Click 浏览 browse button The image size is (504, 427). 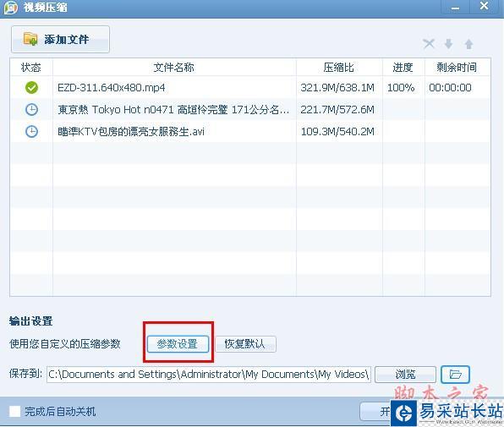(x=405, y=375)
